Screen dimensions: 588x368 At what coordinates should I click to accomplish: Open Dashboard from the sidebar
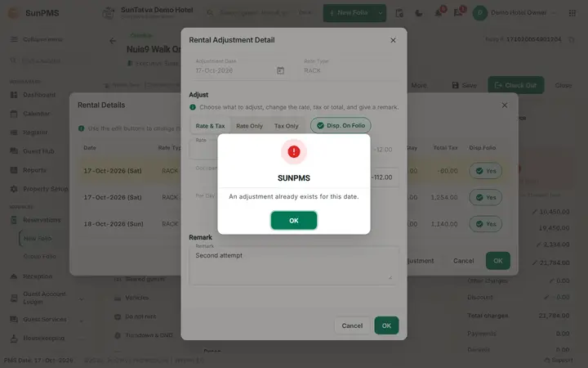click(39, 95)
